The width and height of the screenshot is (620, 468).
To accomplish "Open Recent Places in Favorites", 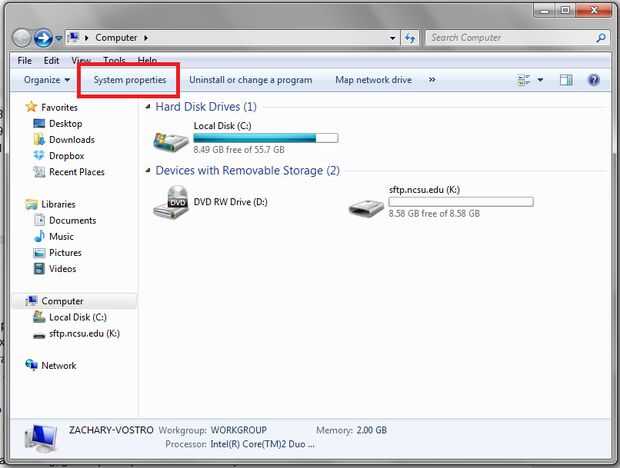I will coord(77,172).
